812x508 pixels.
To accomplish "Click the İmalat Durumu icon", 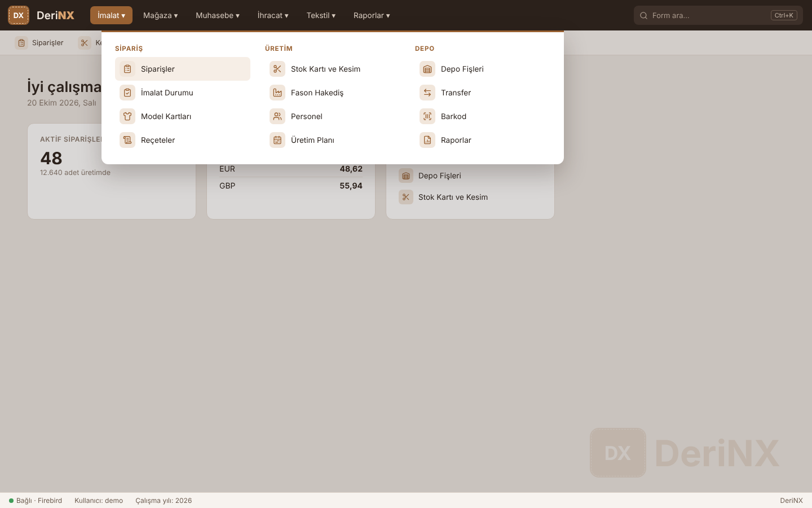I will pos(127,93).
